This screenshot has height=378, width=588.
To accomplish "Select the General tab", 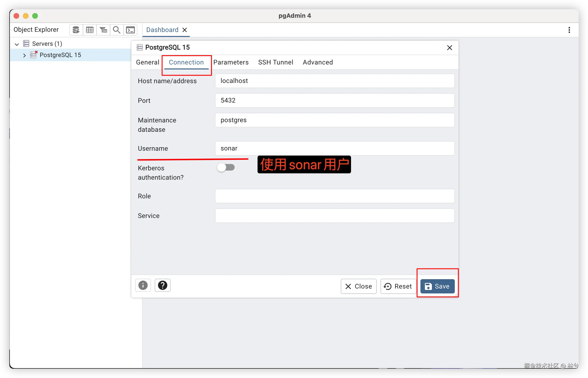I will (x=147, y=62).
